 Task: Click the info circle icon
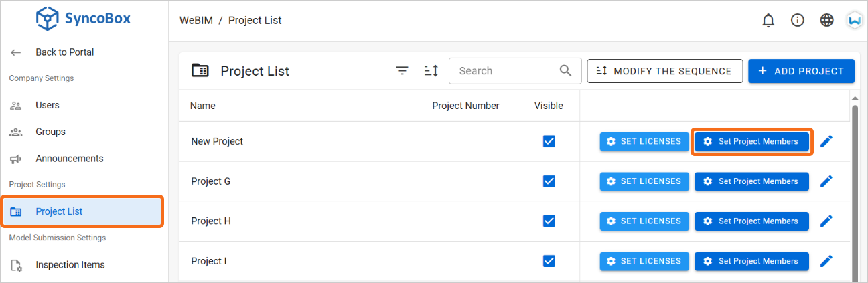(x=798, y=20)
